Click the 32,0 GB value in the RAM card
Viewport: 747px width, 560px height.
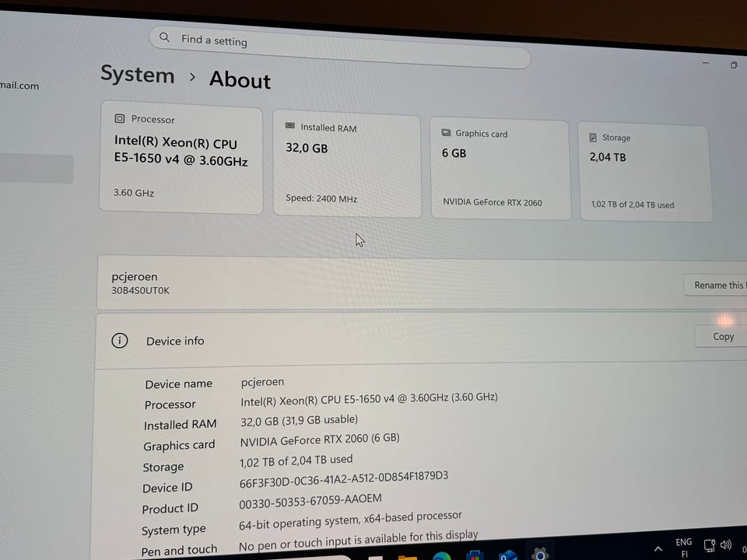307,148
